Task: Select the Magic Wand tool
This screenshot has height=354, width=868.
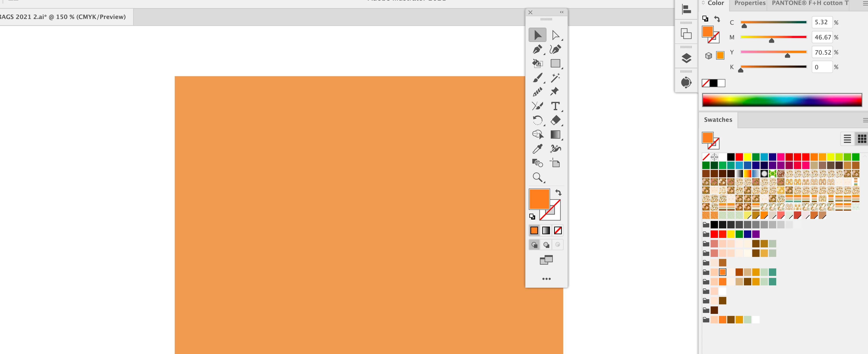Action: pyautogui.click(x=555, y=78)
